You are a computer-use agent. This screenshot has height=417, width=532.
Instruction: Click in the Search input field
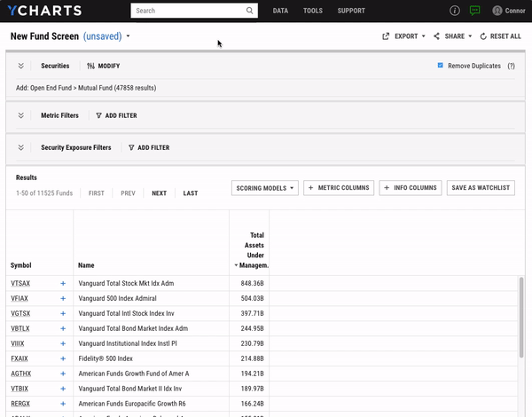pos(188,11)
